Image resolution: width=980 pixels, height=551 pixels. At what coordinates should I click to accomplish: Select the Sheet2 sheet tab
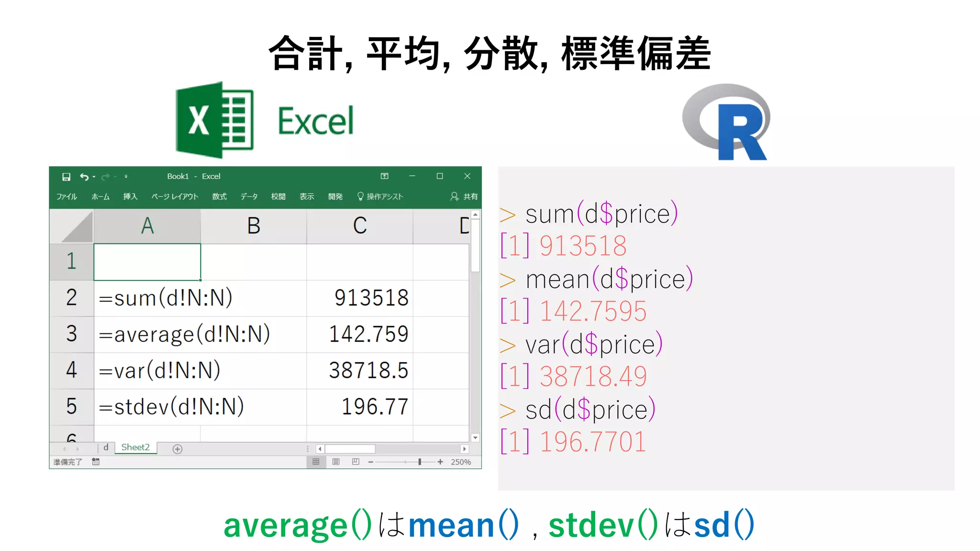pos(135,448)
